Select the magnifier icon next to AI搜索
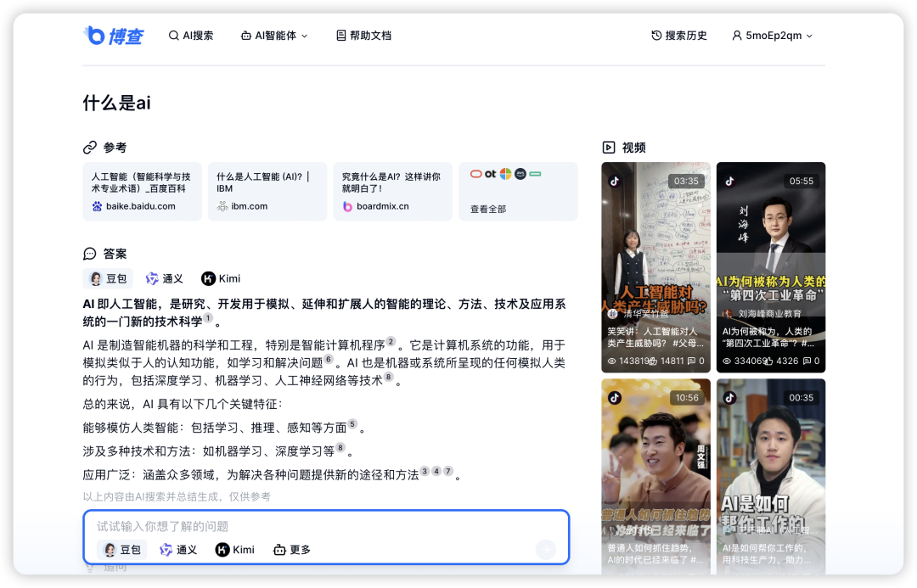 tap(177, 35)
